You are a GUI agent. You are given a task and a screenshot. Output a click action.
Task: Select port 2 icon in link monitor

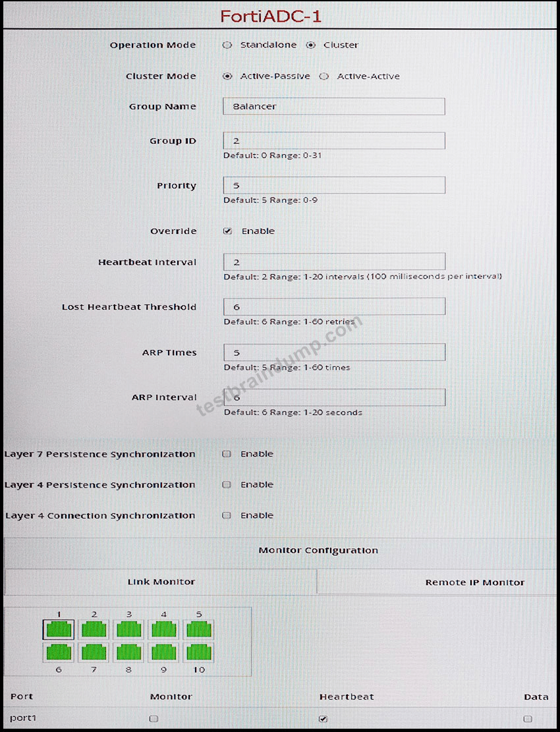coord(94,629)
